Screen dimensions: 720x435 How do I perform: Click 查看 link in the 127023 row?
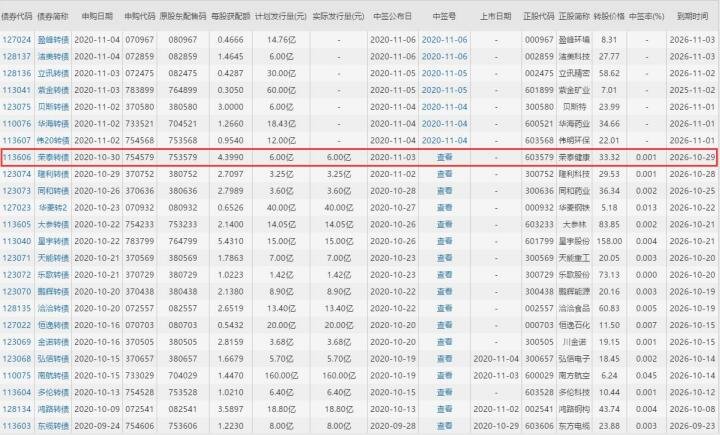(444, 208)
